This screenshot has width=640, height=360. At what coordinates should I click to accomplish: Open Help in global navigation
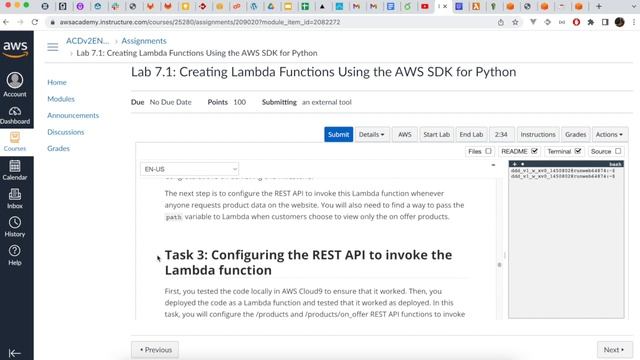(15, 256)
